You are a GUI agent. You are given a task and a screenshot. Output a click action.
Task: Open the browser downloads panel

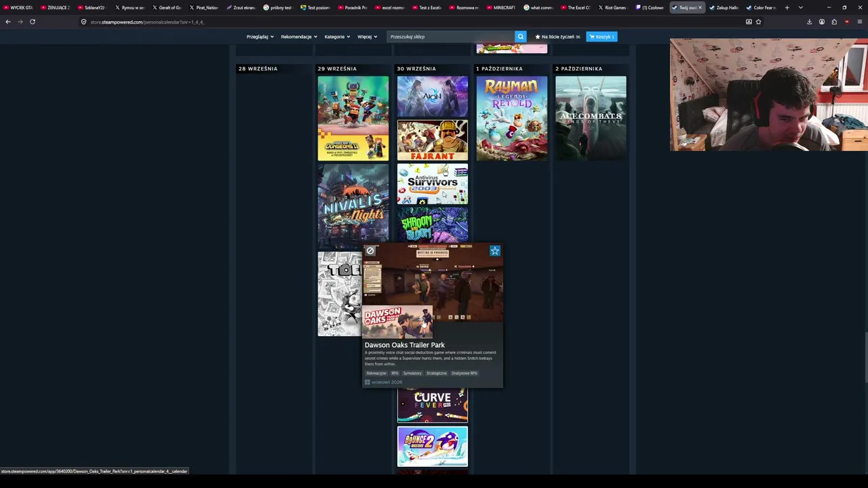(x=809, y=22)
